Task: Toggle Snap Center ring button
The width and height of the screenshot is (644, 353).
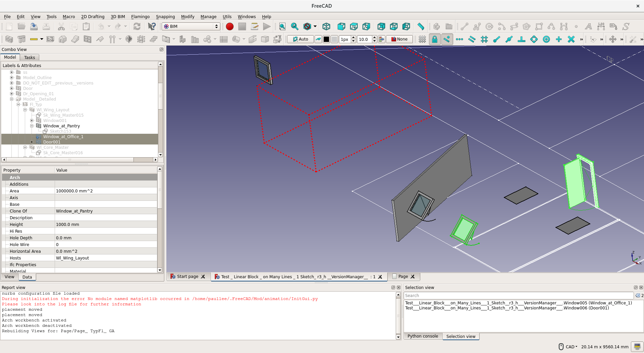Action: pyautogui.click(x=546, y=39)
